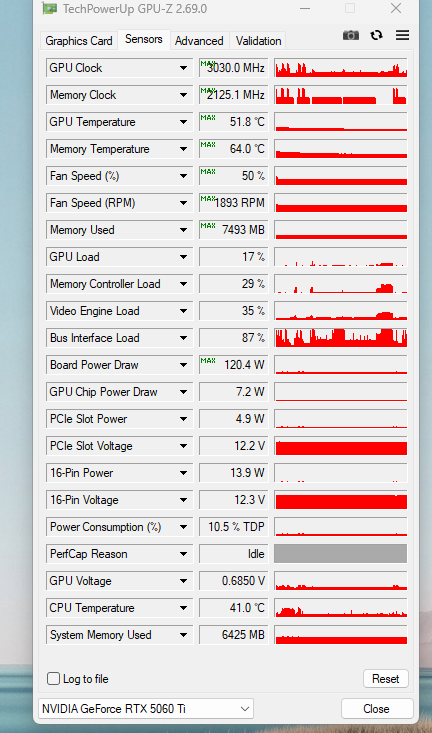Open the Advanced tab
The height and width of the screenshot is (733, 432).
pyautogui.click(x=199, y=41)
